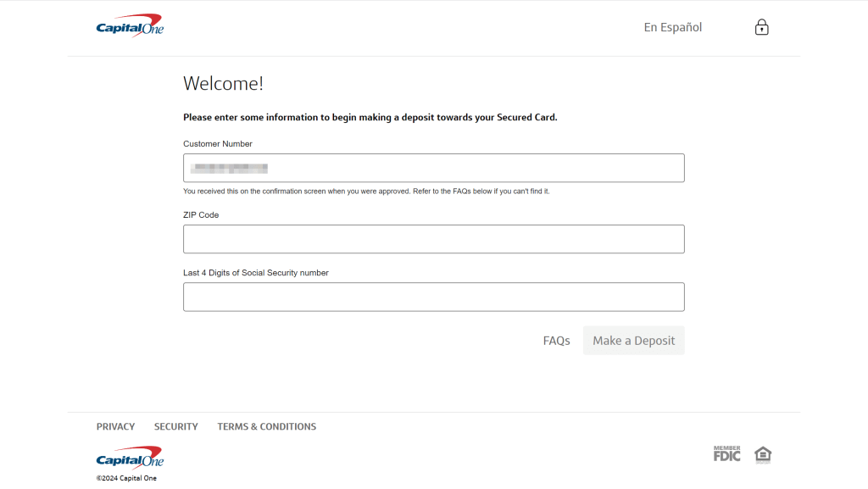868x489 pixels.
Task: Click the Capital One logo in the footer
Action: click(130, 458)
